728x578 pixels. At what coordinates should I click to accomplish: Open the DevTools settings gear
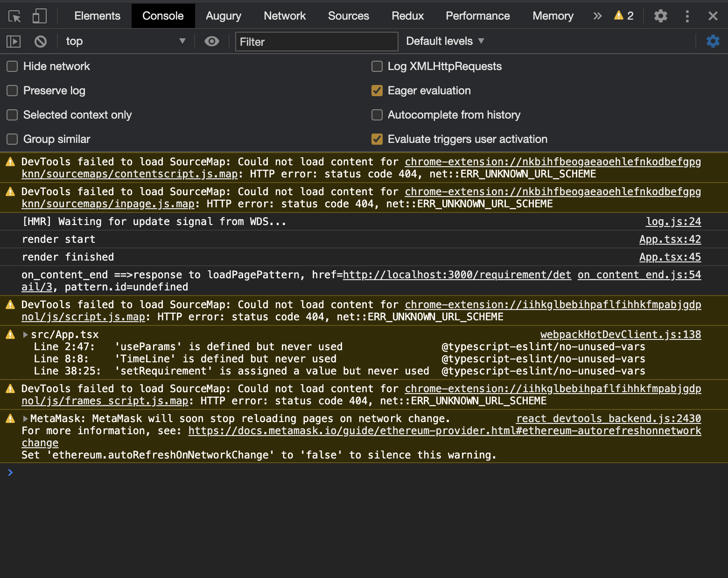660,16
